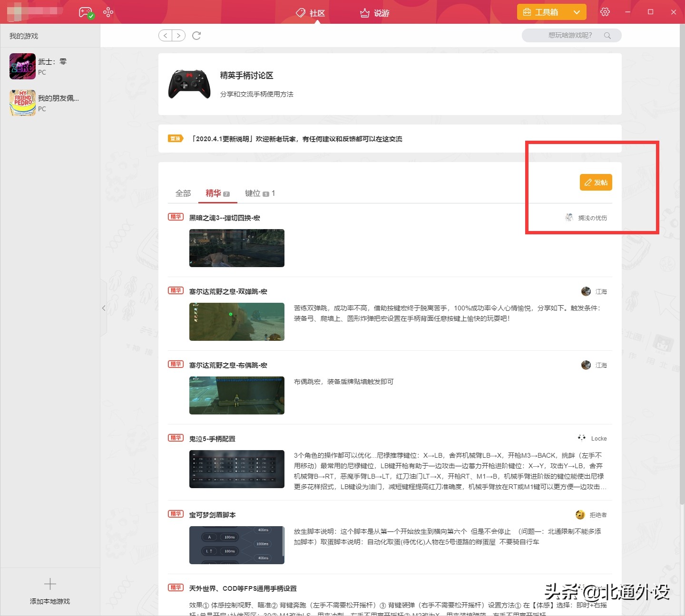Image resolution: width=685 pixels, height=616 pixels.
Task: Switch to the 键位 posts tab
Action: 260,193
